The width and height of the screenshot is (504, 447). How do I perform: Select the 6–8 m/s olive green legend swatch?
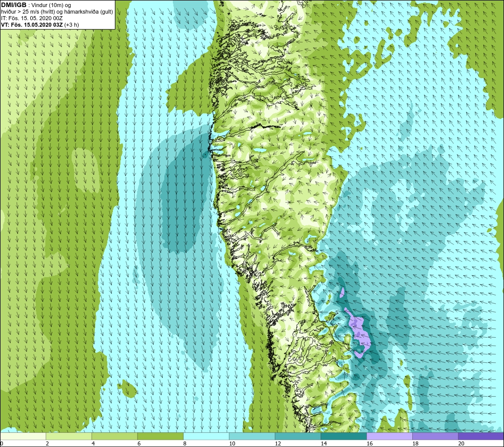tap(160, 436)
